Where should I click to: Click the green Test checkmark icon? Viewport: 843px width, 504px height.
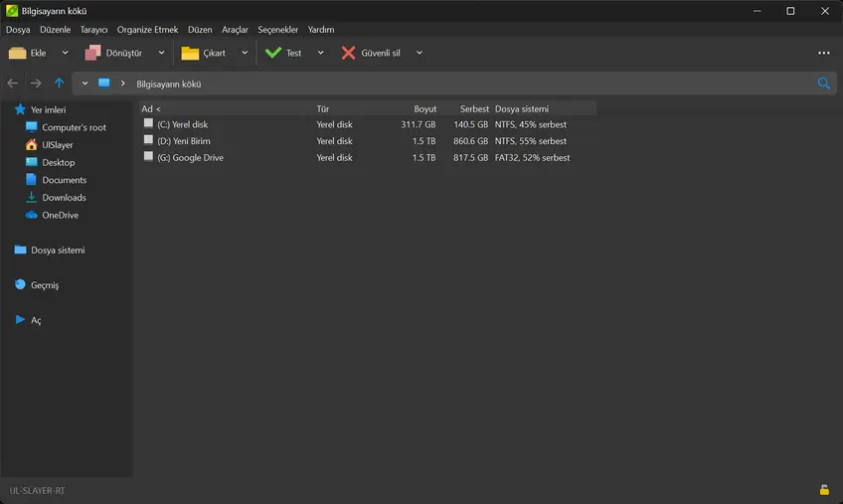coord(273,53)
